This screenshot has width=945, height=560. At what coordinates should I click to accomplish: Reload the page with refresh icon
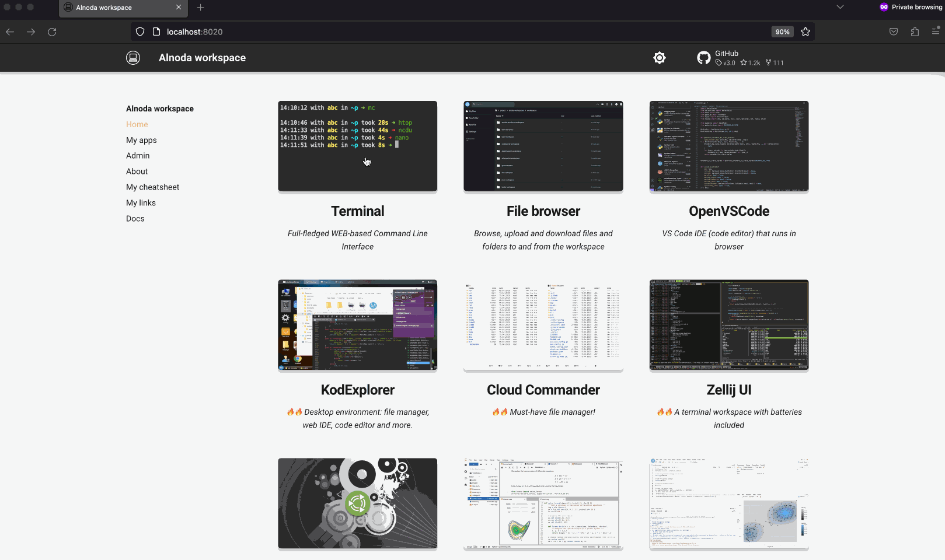(x=52, y=32)
